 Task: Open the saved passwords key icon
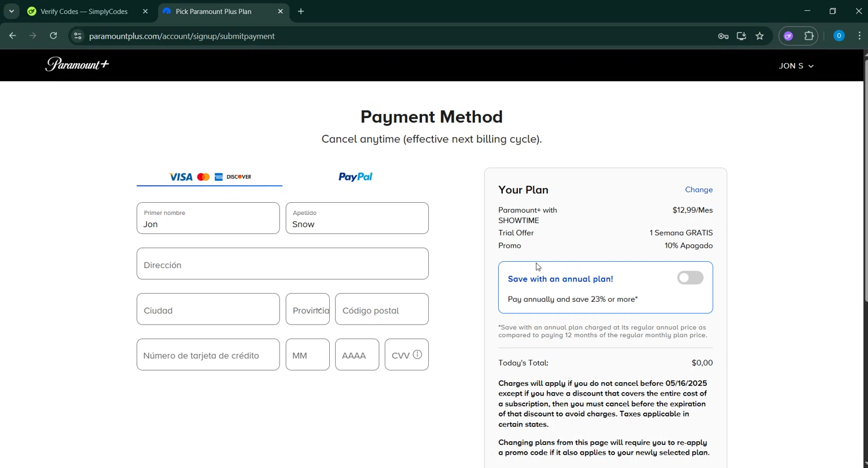723,36
